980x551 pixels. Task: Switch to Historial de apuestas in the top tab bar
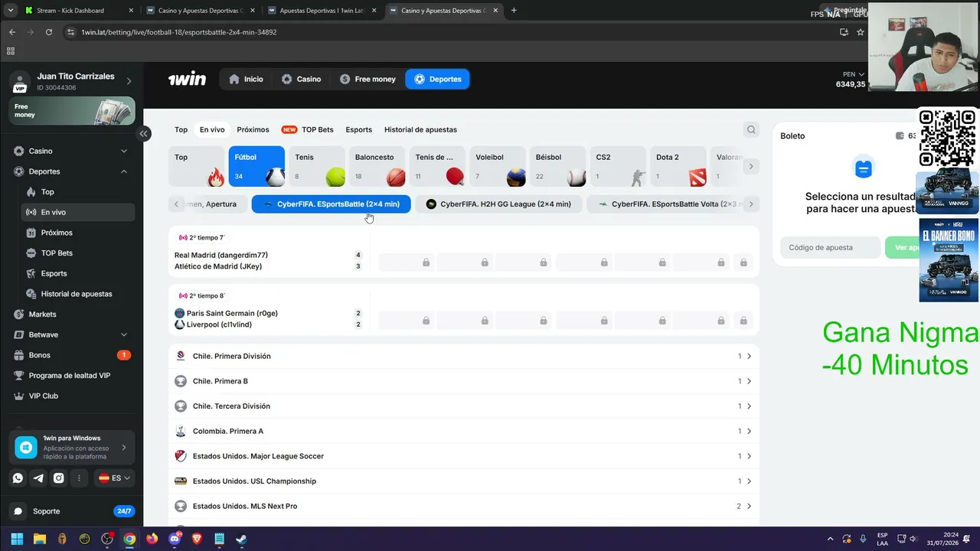pyautogui.click(x=420, y=129)
